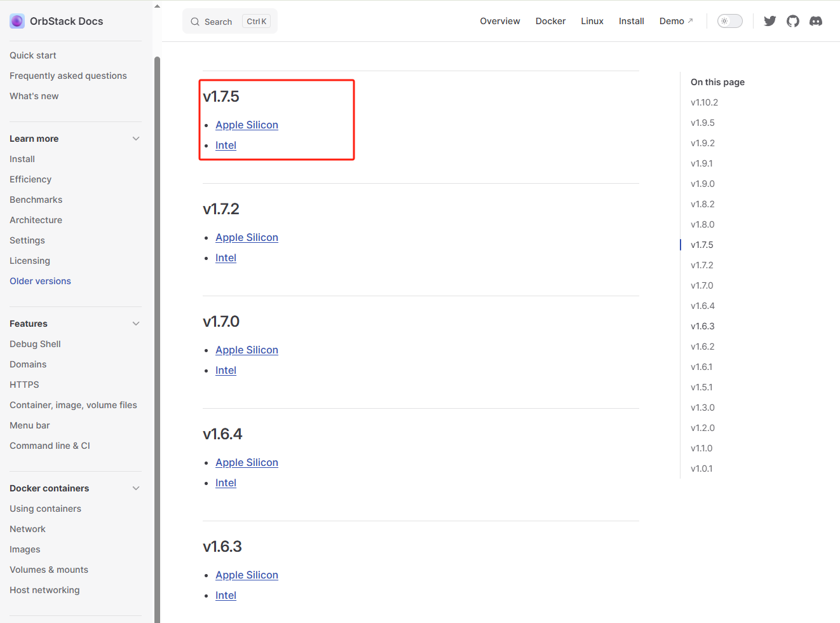This screenshot has width=840, height=623.
Task: Jump to v1.9.0 in page outline
Action: (702, 184)
